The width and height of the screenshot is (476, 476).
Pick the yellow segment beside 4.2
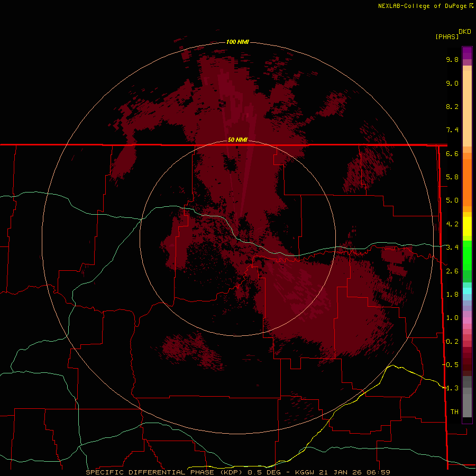tap(467, 226)
